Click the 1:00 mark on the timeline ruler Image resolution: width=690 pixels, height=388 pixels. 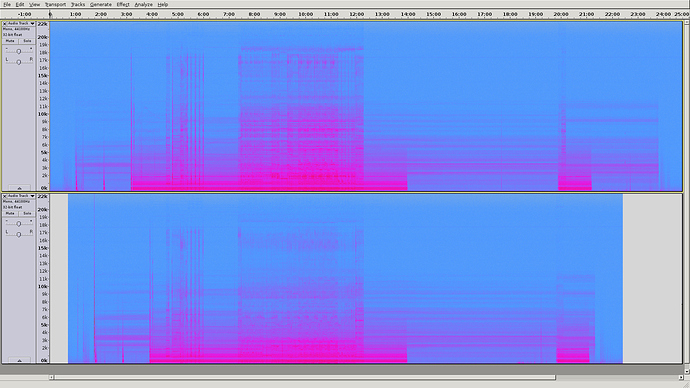coord(75,15)
